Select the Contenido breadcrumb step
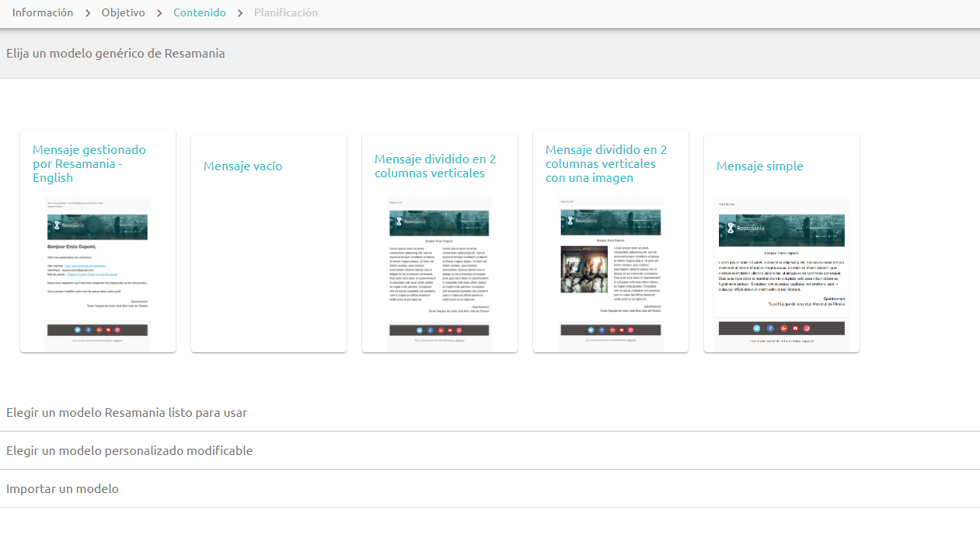 tap(200, 12)
